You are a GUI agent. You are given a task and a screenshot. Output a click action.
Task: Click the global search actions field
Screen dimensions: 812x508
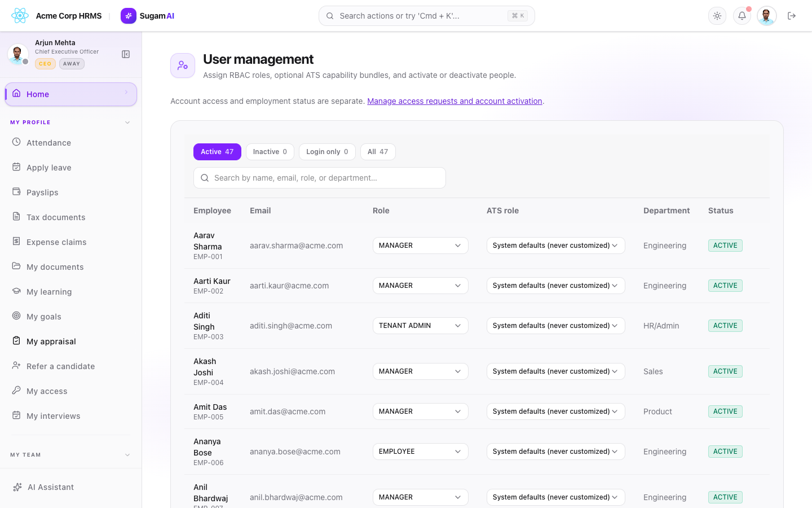(x=427, y=16)
